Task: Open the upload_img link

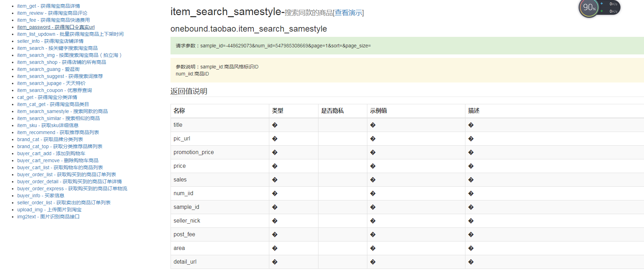Action: (49, 210)
